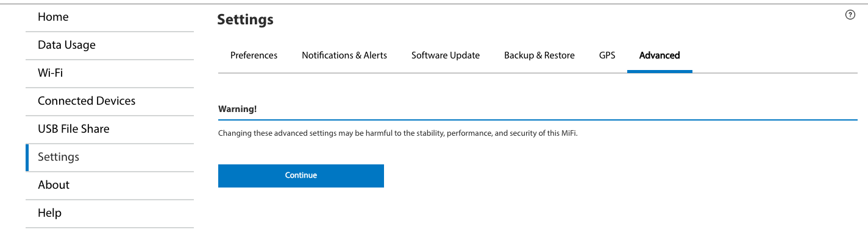Open the Backup & Restore tab
The image size is (868, 249).
pos(539,55)
